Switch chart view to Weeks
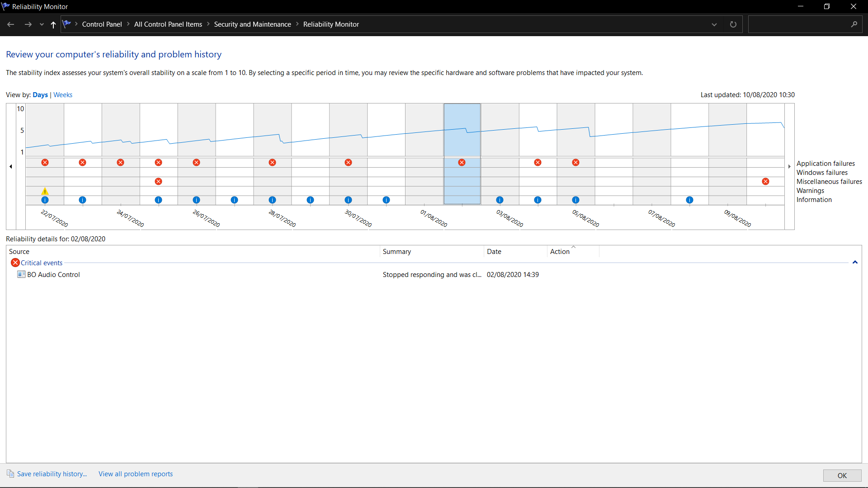The image size is (868, 488). coord(63,95)
